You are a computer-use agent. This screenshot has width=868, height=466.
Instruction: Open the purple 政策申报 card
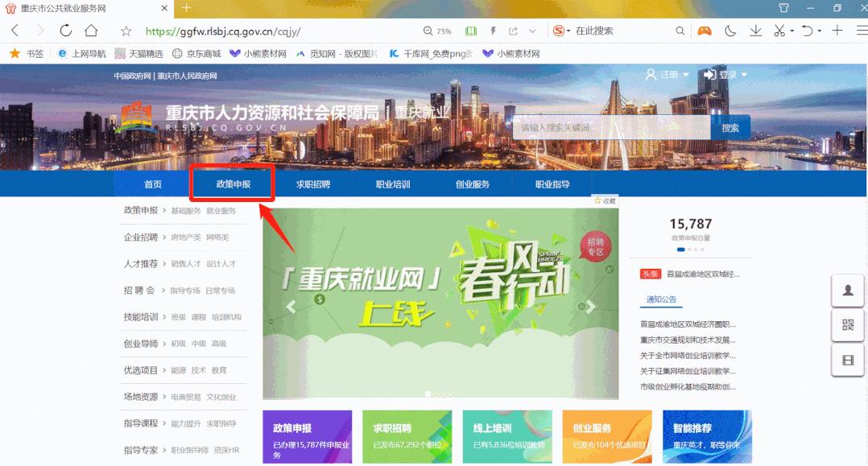pos(308,437)
